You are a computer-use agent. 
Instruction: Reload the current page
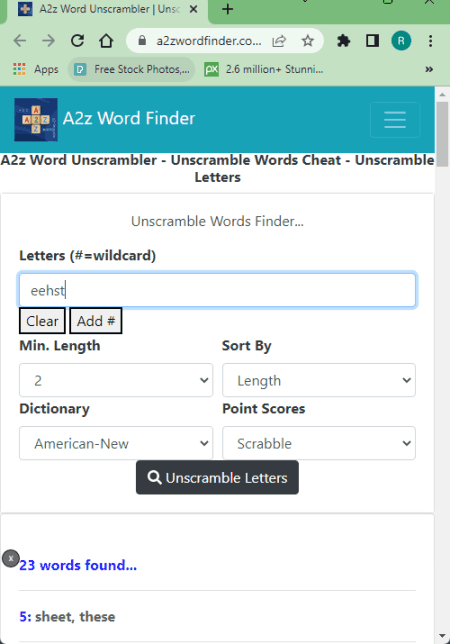(77, 41)
